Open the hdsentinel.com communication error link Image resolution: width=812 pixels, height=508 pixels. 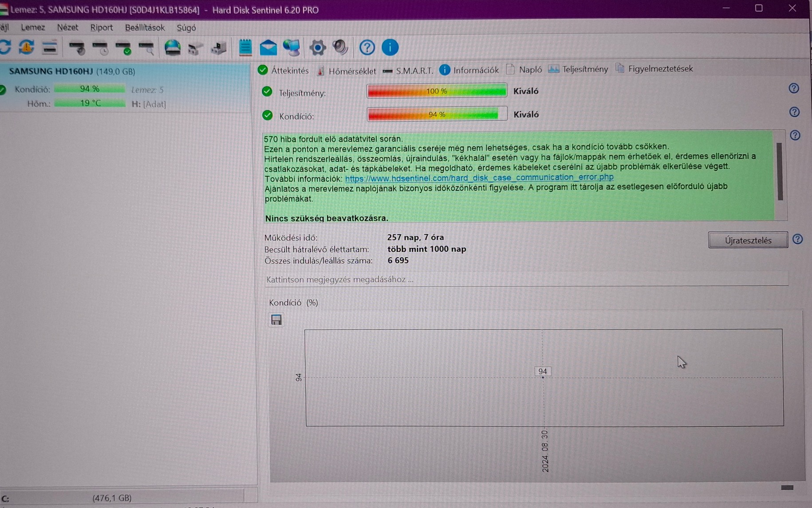[479, 177]
